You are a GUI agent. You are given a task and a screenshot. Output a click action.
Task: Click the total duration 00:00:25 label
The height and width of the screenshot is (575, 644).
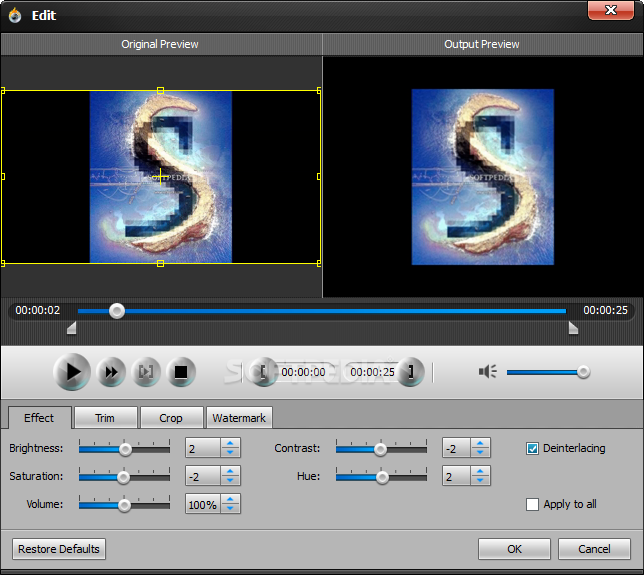pyautogui.click(x=605, y=310)
